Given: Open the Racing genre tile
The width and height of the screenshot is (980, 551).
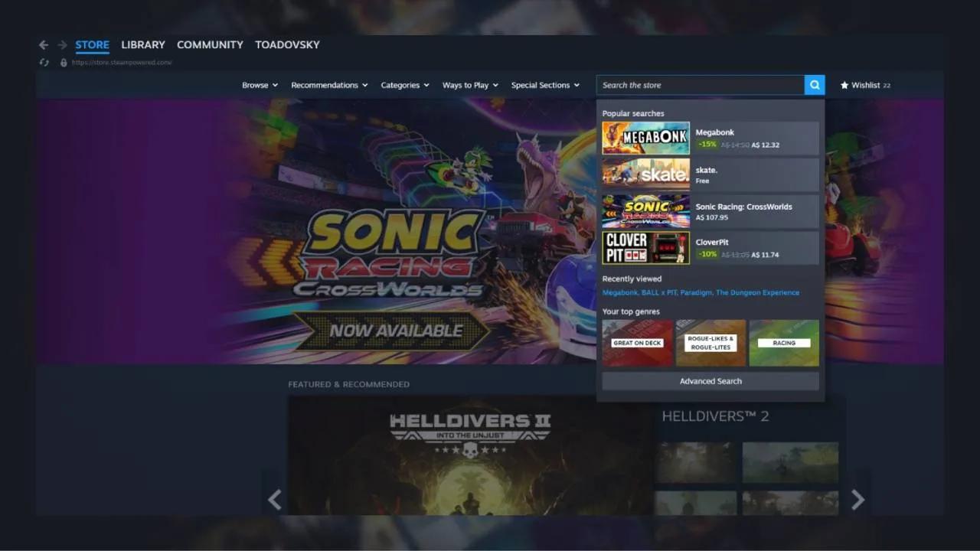Looking at the screenshot, I should [x=784, y=343].
